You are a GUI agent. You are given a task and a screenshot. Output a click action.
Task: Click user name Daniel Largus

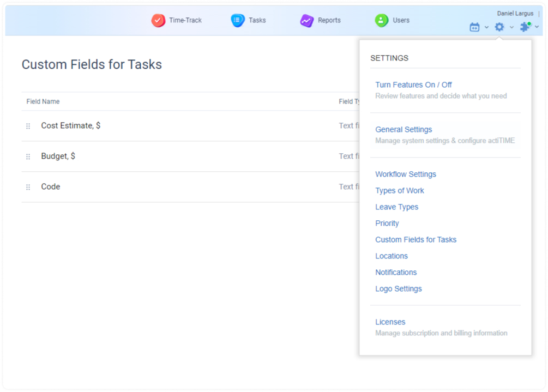[x=515, y=14]
